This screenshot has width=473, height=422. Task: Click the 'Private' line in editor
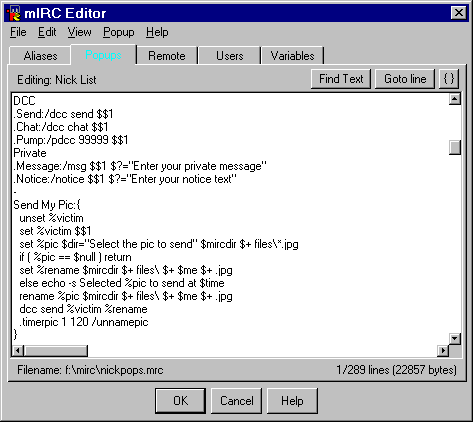click(x=30, y=153)
